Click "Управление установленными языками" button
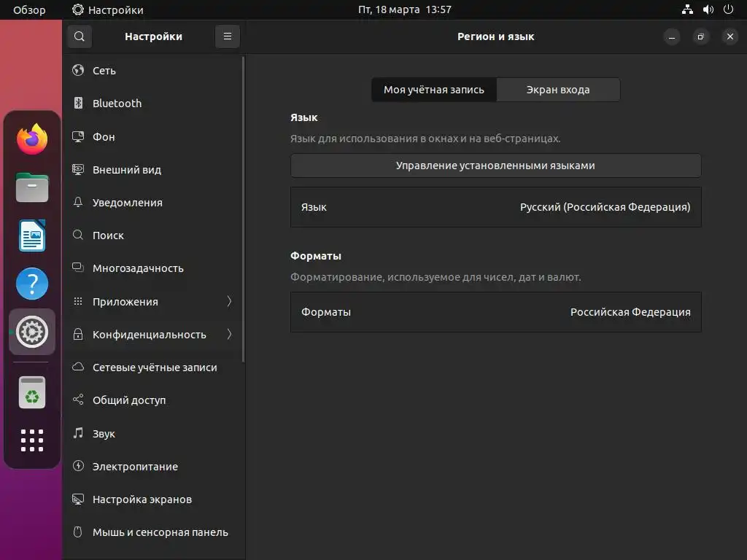The height and width of the screenshot is (560, 747). point(495,166)
